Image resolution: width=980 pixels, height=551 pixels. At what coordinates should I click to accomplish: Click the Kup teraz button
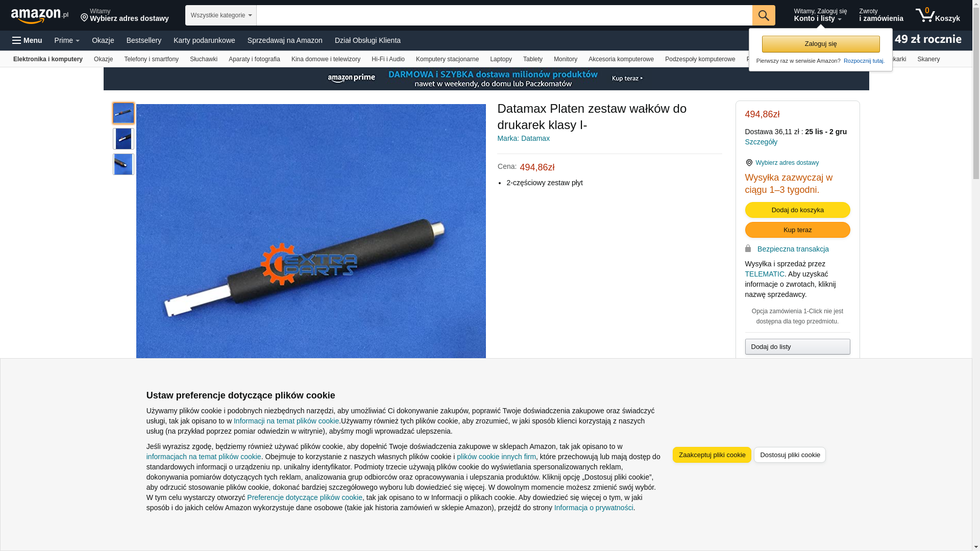[x=797, y=230]
